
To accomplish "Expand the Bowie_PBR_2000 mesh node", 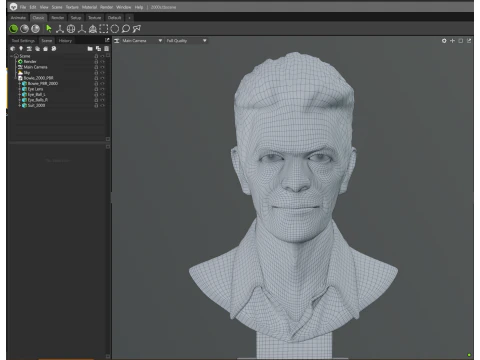I will click(x=19, y=84).
